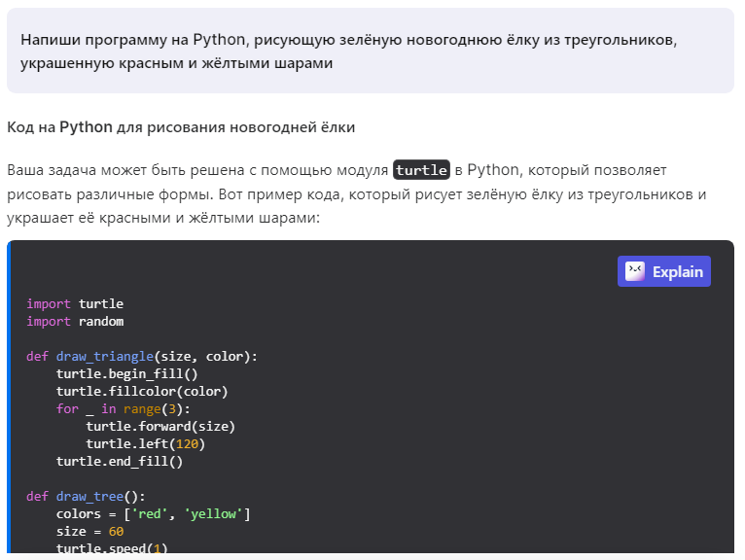Click the code line 'import random'
The image size is (745, 560).
[75, 322]
